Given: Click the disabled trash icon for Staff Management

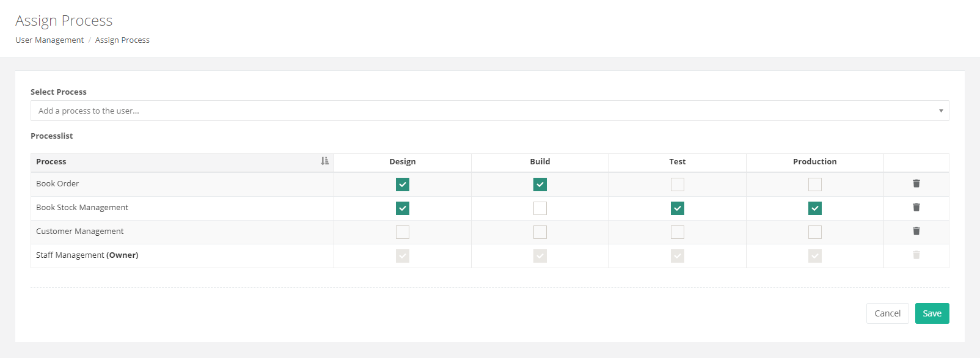Looking at the screenshot, I should tap(916, 255).
